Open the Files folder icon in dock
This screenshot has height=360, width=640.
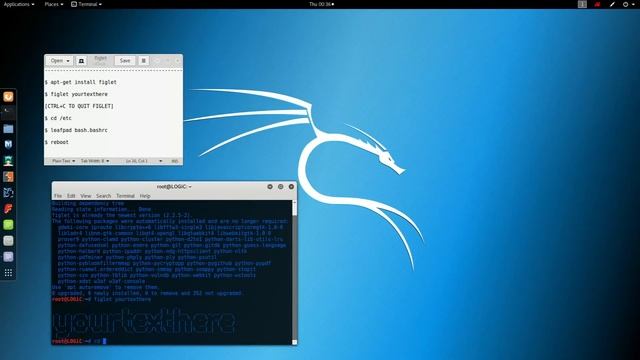point(8,129)
